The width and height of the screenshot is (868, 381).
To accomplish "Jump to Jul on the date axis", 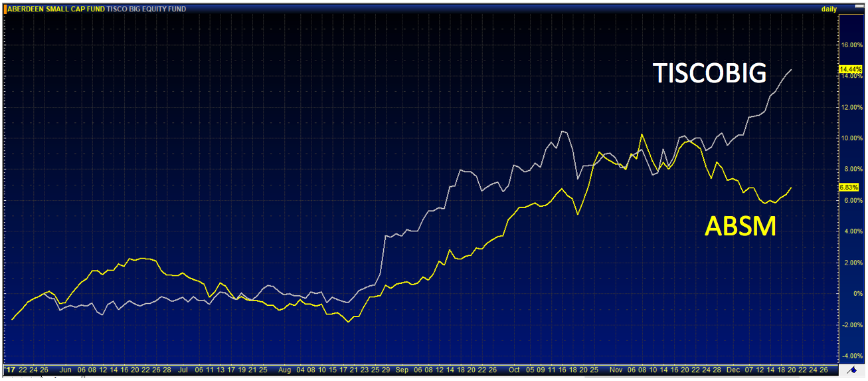I will (x=184, y=369).
